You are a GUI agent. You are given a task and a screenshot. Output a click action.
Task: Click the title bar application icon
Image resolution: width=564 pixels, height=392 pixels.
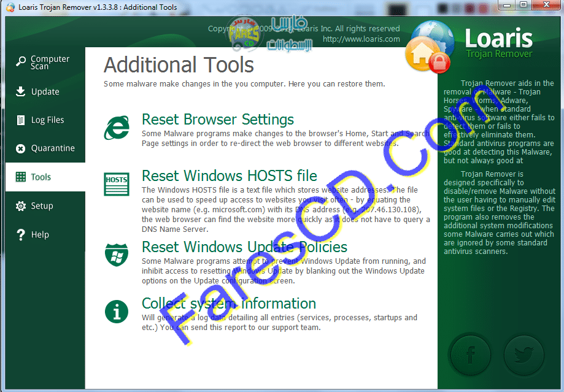coord(10,7)
